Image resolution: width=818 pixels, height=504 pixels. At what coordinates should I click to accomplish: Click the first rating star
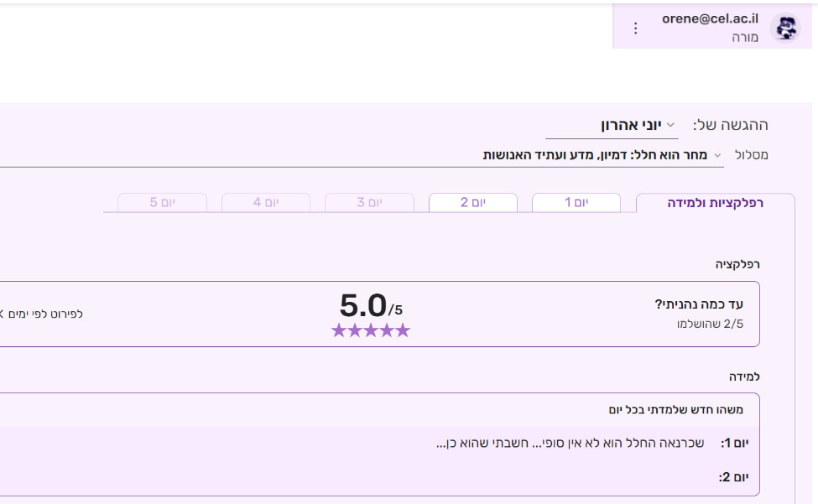339,330
